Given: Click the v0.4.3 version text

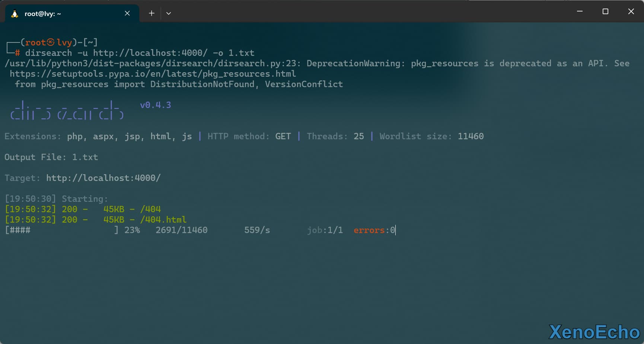Looking at the screenshot, I should pos(155,105).
